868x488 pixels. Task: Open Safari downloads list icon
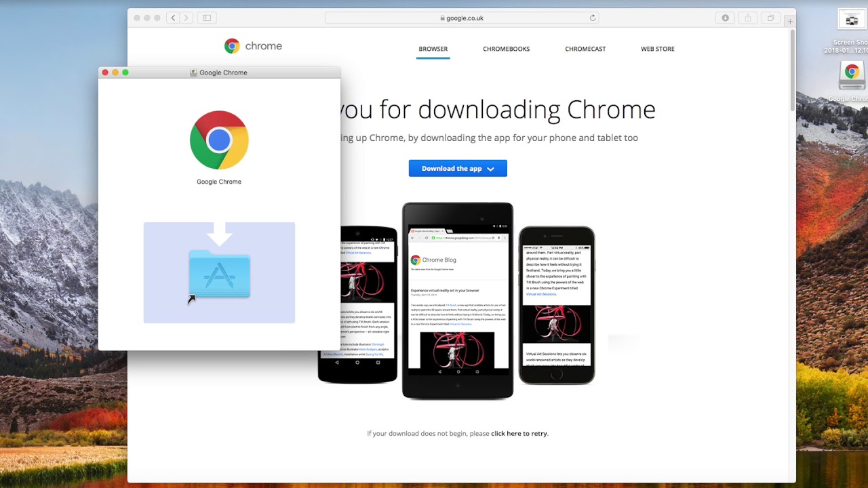[725, 18]
